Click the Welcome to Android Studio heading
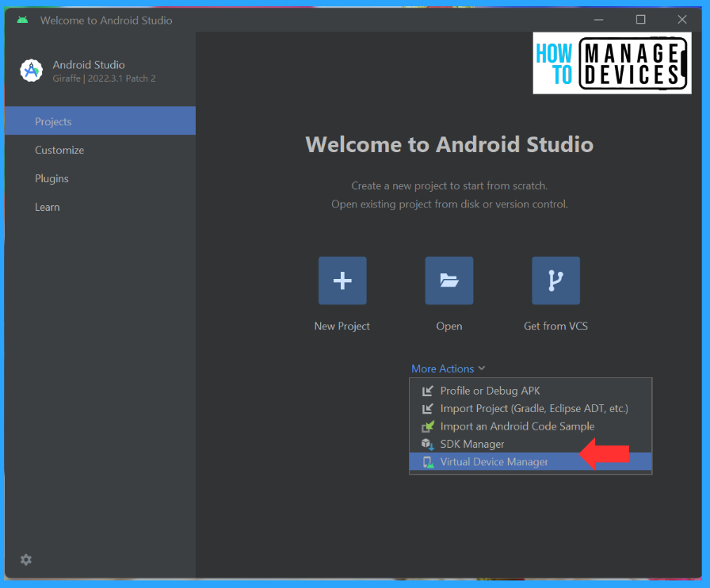This screenshot has width=710, height=588. [x=449, y=144]
